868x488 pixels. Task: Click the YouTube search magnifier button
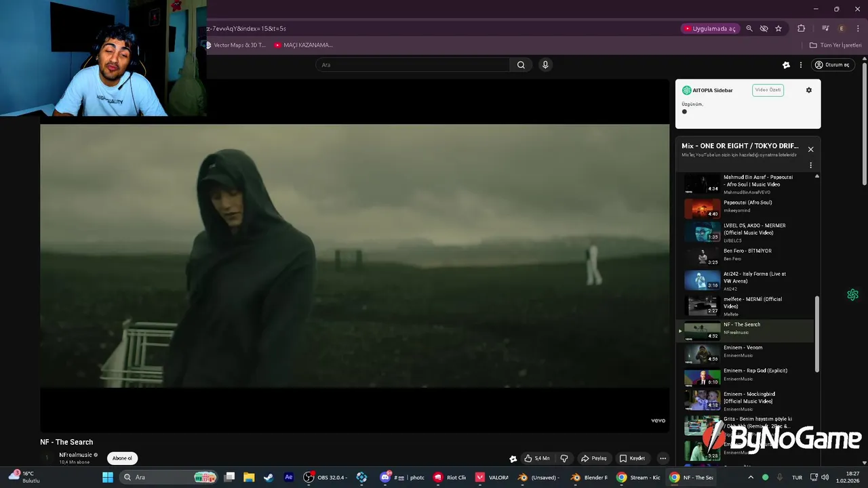(x=521, y=65)
